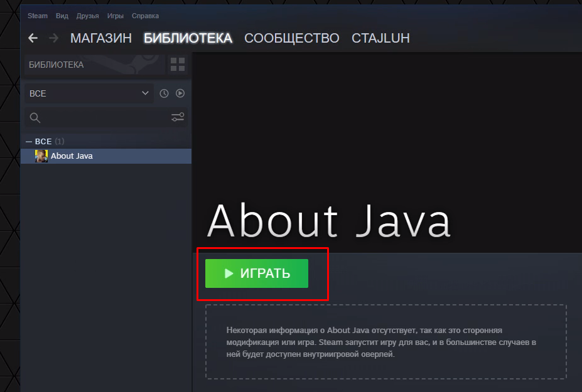Open advanced filter sliders icon
Image resolution: width=582 pixels, height=392 pixels.
178,117
